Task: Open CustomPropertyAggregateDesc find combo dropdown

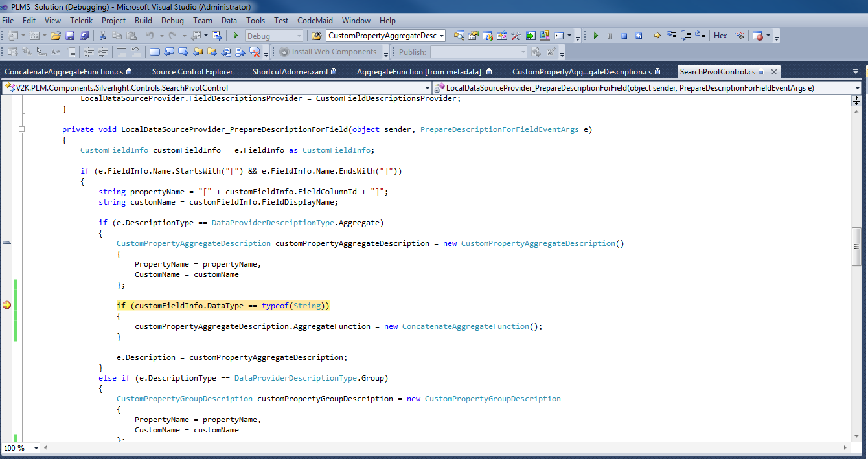Action: point(441,36)
